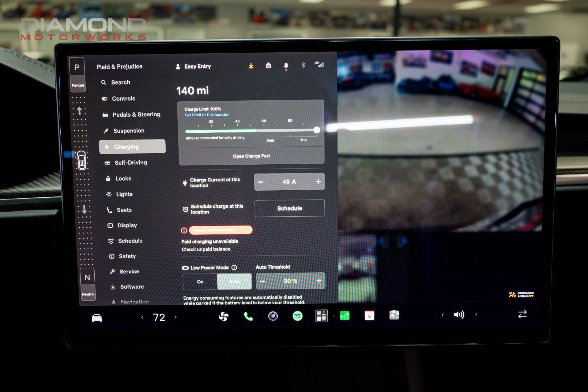Open Safety settings
The image size is (588, 392).
[x=123, y=256]
